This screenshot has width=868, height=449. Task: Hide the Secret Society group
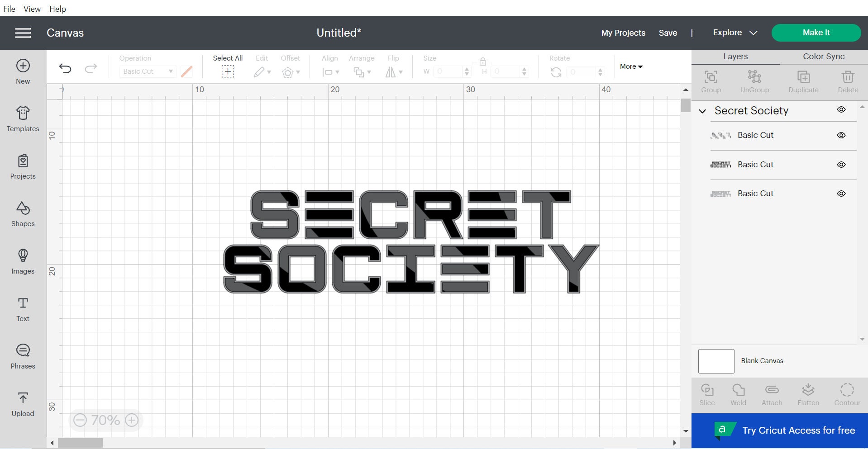click(x=841, y=109)
